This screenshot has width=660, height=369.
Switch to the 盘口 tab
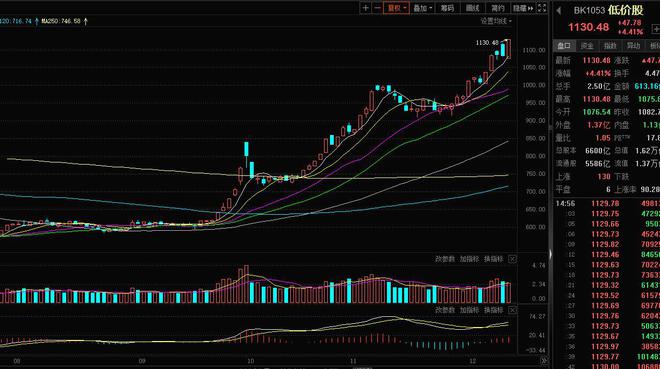(564, 45)
